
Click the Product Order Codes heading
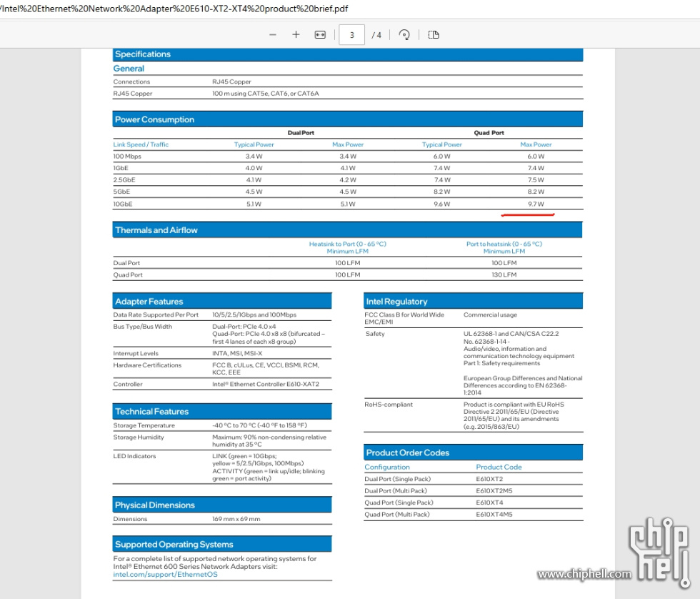pyautogui.click(x=473, y=452)
